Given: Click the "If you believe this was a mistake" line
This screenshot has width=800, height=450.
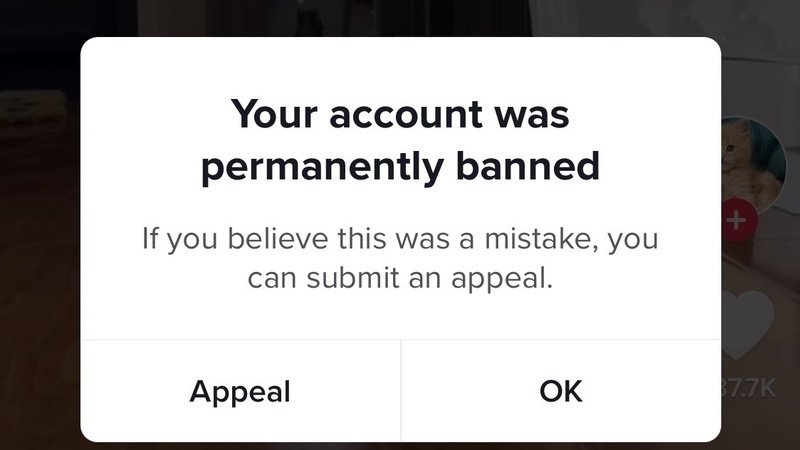Looking at the screenshot, I should tap(400, 241).
